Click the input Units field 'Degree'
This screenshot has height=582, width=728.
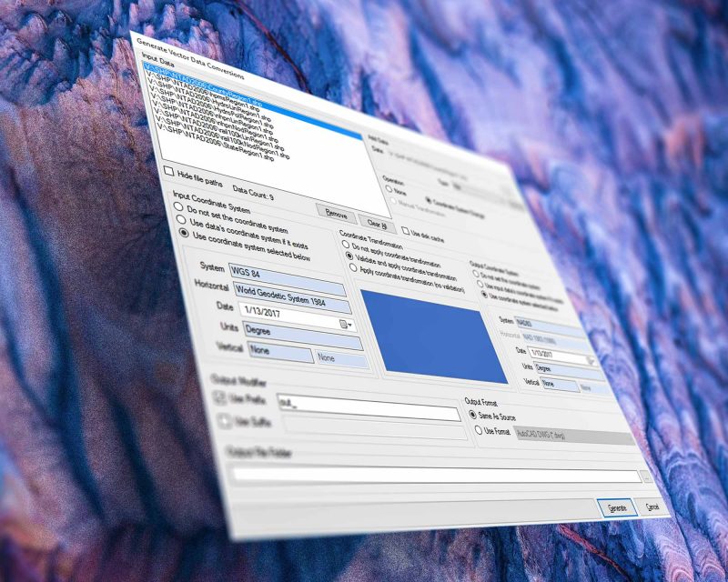point(302,336)
